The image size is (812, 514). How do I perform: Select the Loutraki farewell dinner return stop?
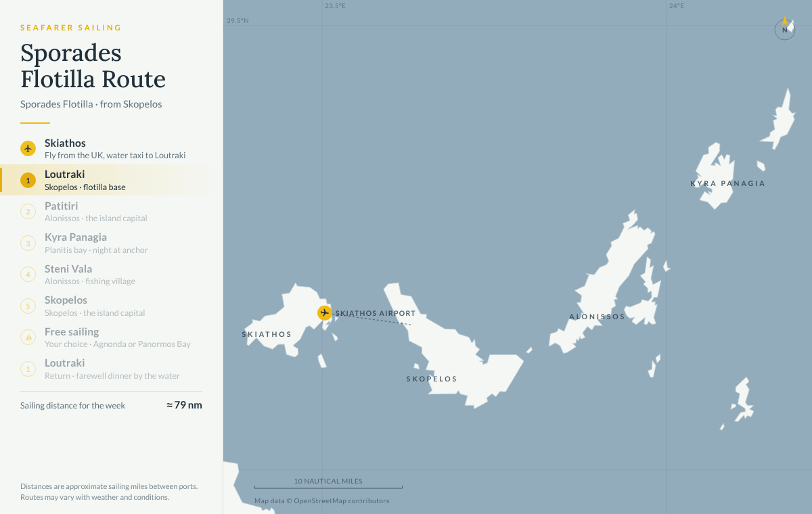click(106, 369)
